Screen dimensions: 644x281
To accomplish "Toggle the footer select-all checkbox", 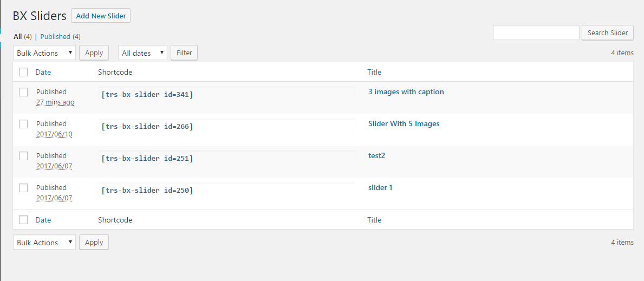I will 23,220.
